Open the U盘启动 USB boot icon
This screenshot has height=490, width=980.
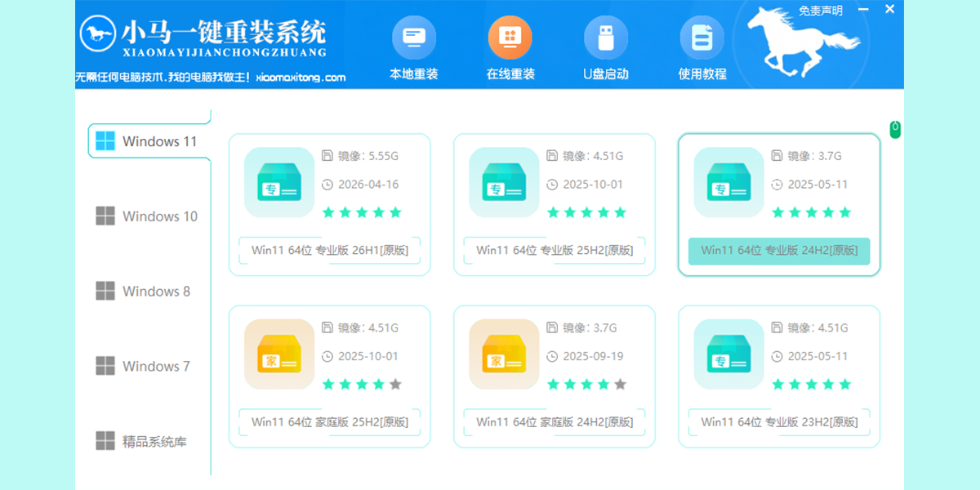coord(606,38)
